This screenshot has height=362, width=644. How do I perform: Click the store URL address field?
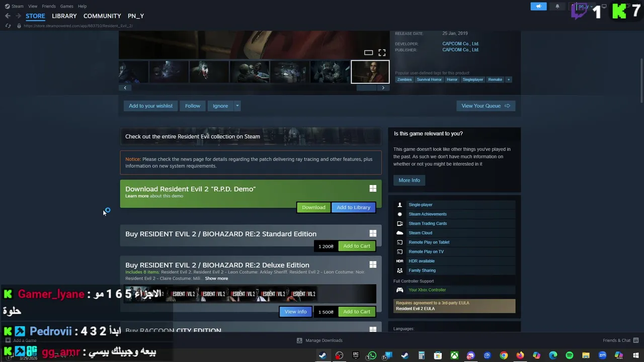(x=78, y=26)
